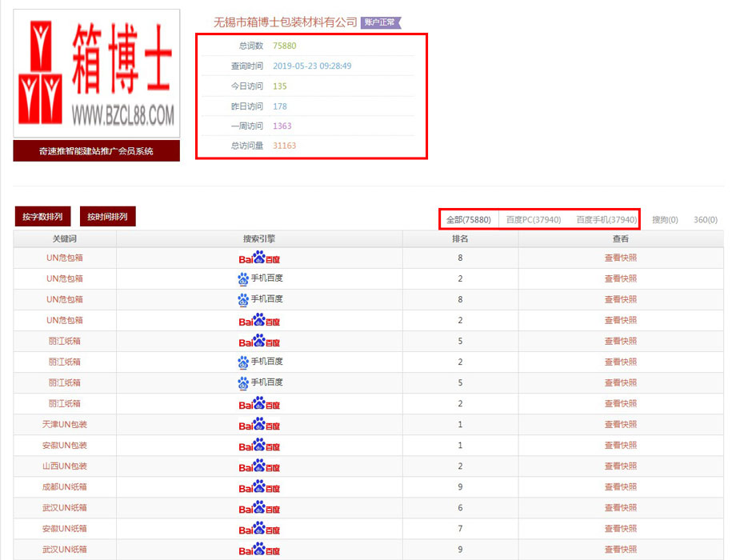Image resolution: width=736 pixels, height=560 pixels.
Task: Click the 账户正常 status badge
Action: point(381,22)
